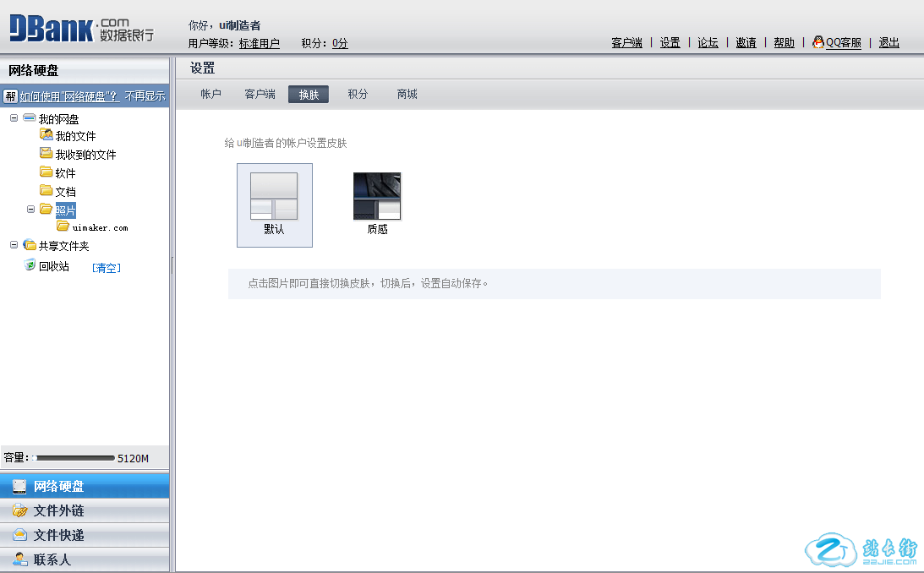Viewport: 924px width, 573px height.
Task: Click the 我收到的文件 envelope icon
Action: point(46,154)
